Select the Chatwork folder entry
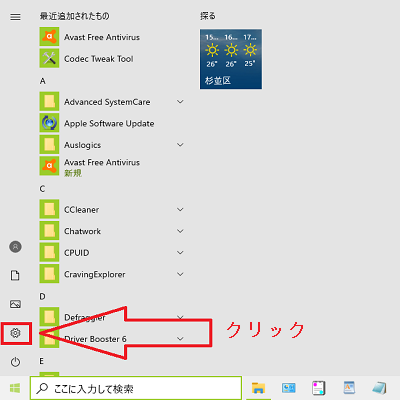This screenshot has width=400, height=400. (x=113, y=231)
